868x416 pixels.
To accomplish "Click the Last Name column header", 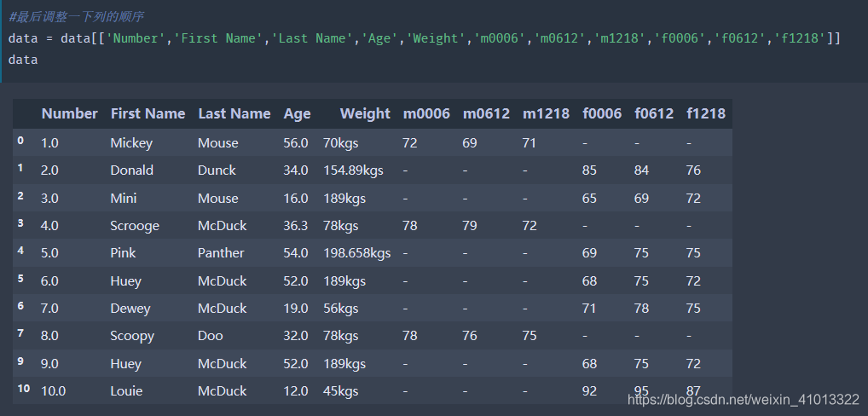I will [x=234, y=113].
